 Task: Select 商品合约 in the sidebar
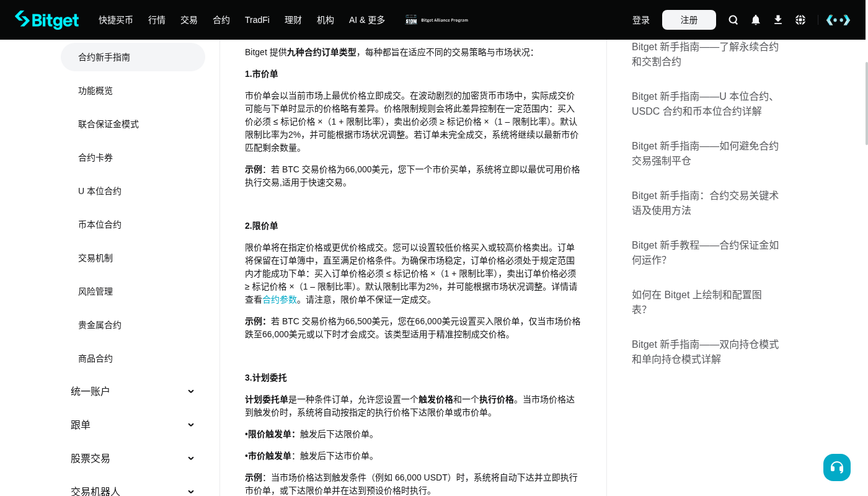click(133, 358)
